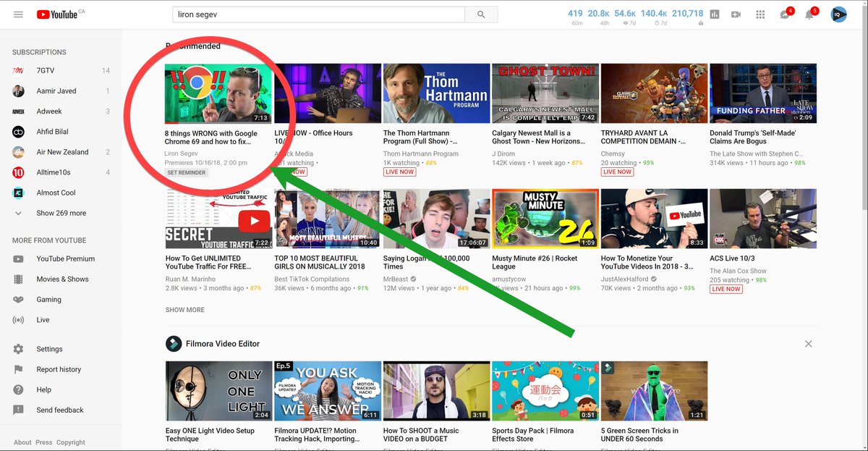Screen dimensions: 868x451
Task: Click Press footer link
Action: pyautogui.click(x=44, y=442)
